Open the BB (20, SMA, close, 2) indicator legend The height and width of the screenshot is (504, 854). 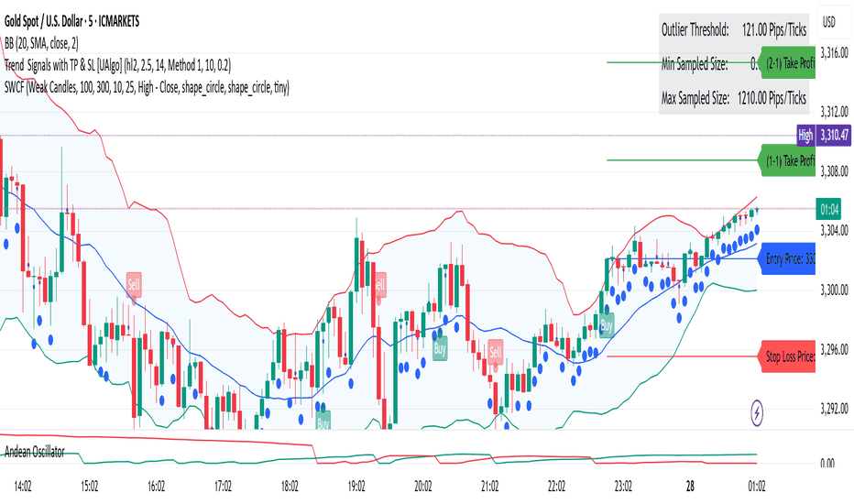pyautogui.click(x=41, y=43)
